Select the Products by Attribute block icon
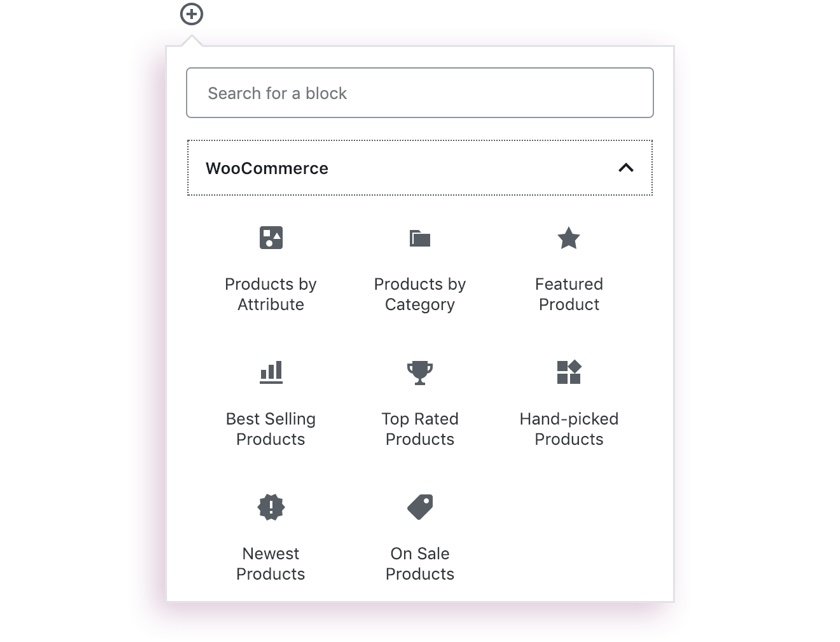Screen dimensions: 840x642 270,238
